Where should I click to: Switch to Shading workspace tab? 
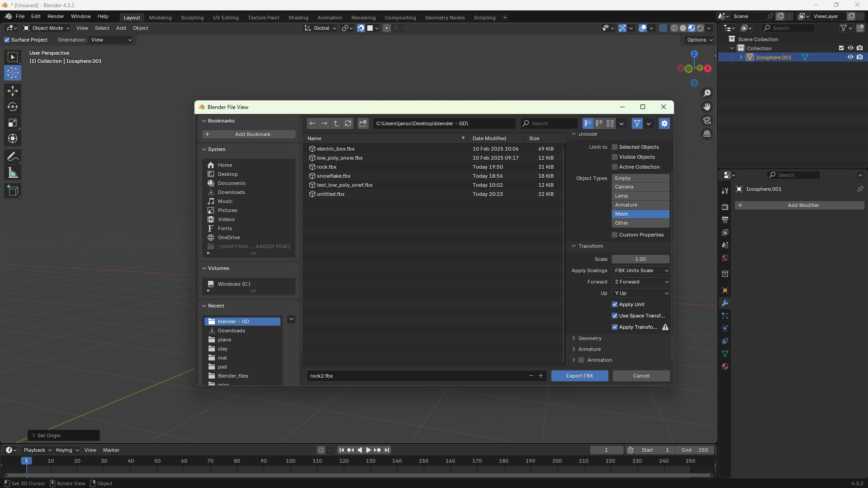pyautogui.click(x=299, y=18)
